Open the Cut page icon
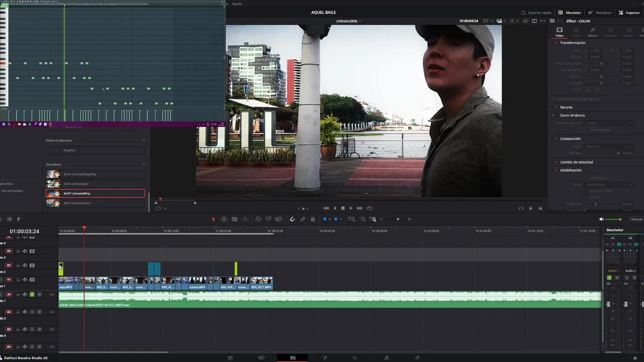 click(261, 358)
